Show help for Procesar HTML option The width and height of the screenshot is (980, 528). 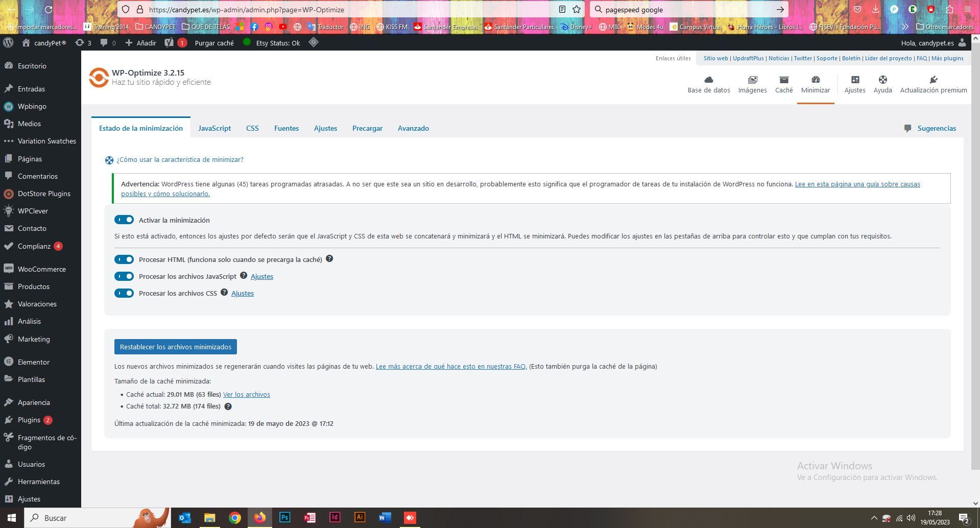329,259
